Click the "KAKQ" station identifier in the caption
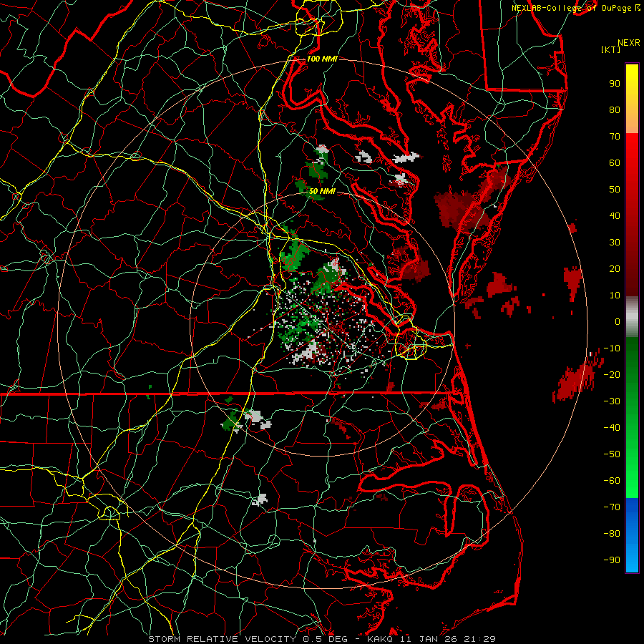Screen dimensions: 644x644 point(381,639)
